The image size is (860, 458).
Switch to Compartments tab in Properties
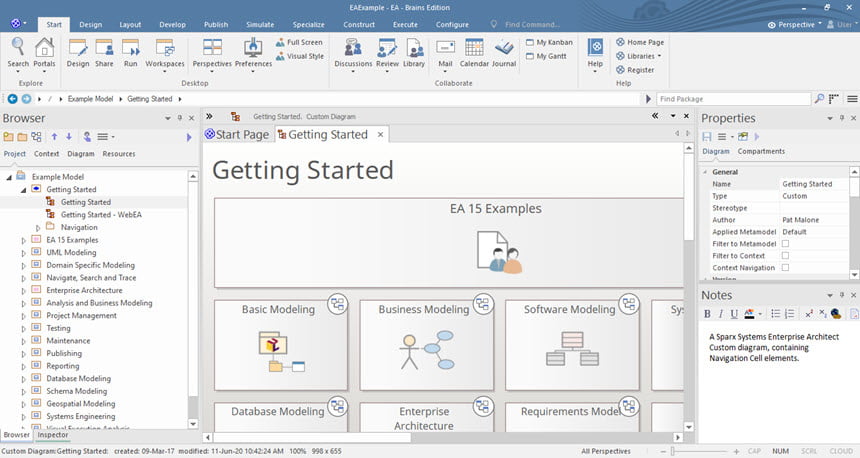point(761,151)
